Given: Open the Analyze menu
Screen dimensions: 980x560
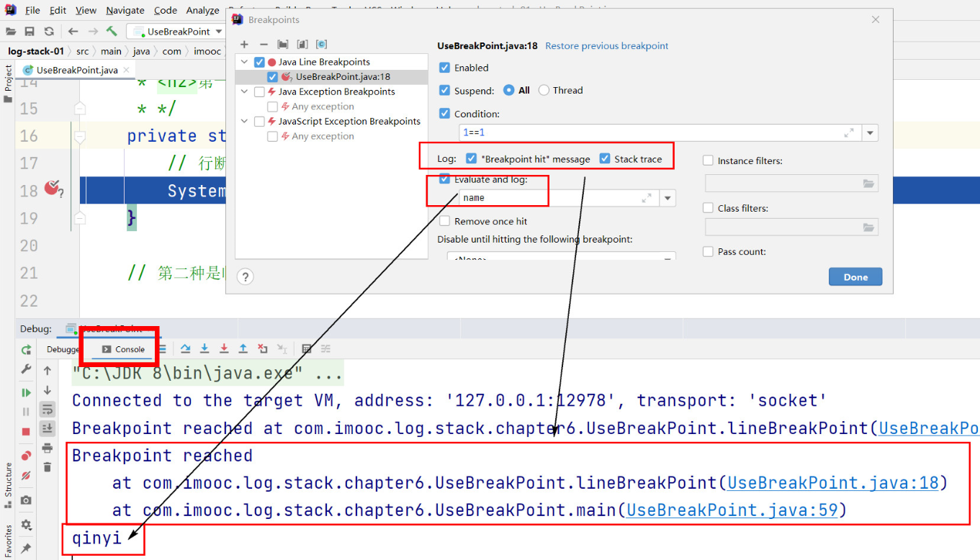Looking at the screenshot, I should (202, 10).
